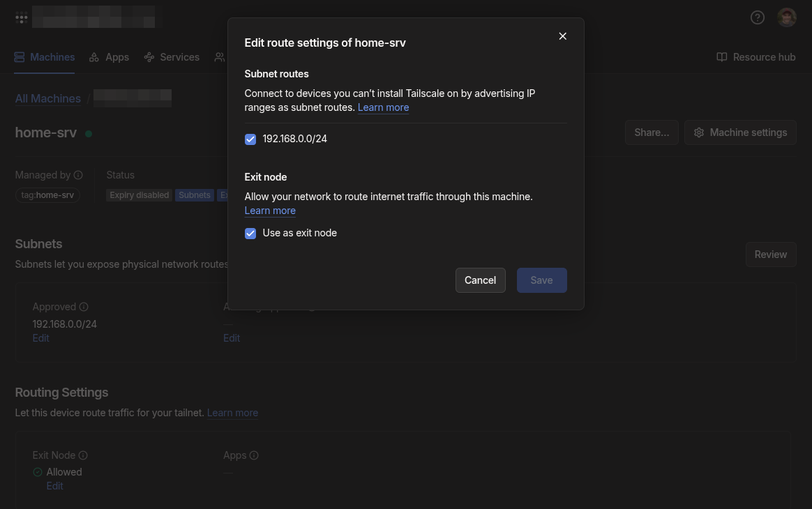Click the Approved info icon
Image resolution: width=812 pixels, height=509 pixels.
tap(84, 307)
